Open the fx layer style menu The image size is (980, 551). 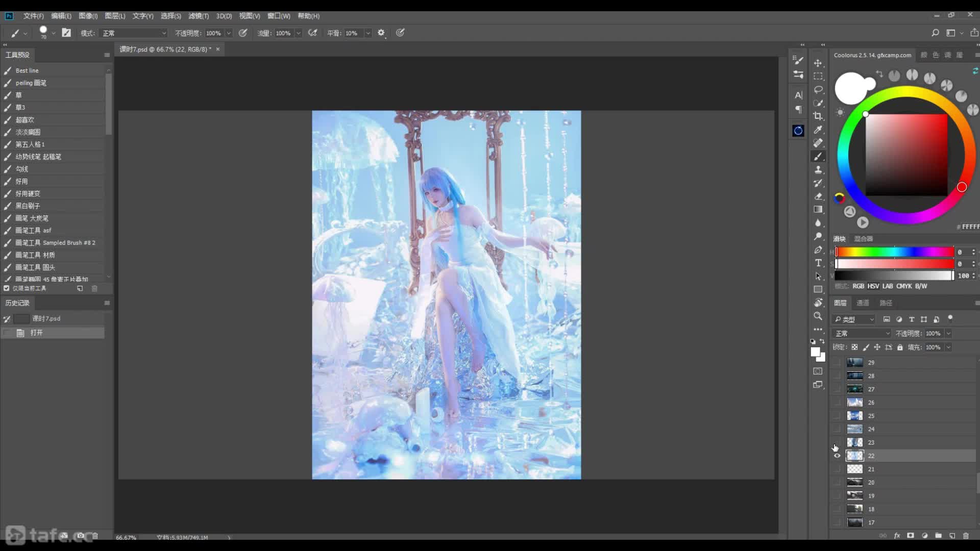click(x=897, y=536)
